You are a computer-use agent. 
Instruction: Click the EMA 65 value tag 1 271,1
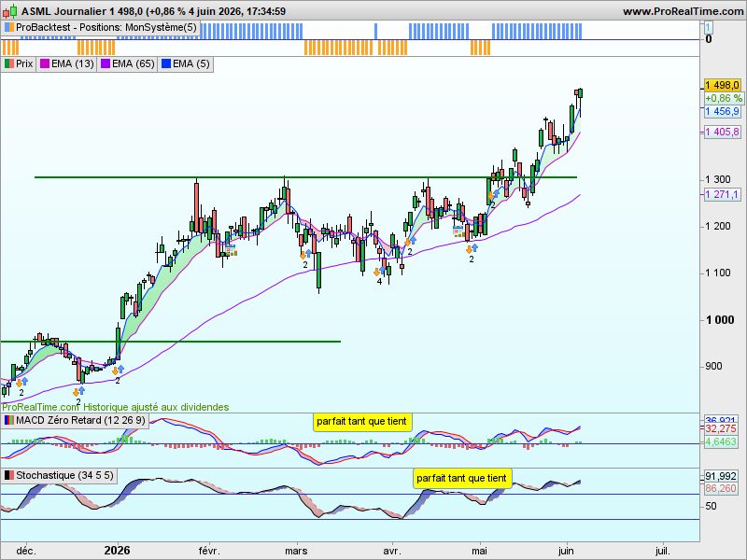coord(722,194)
